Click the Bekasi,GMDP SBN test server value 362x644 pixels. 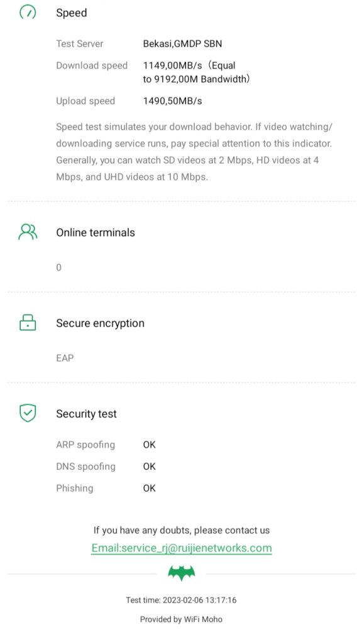182,43
